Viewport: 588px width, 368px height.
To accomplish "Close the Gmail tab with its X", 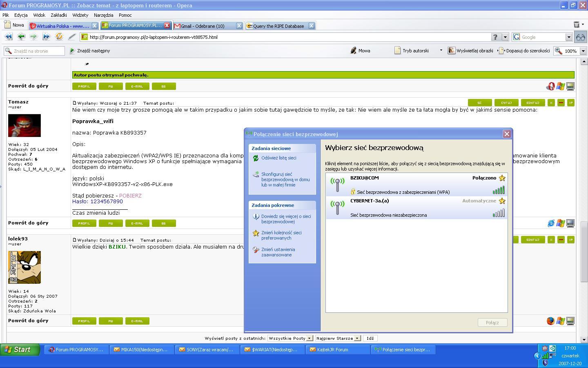I will click(x=239, y=26).
